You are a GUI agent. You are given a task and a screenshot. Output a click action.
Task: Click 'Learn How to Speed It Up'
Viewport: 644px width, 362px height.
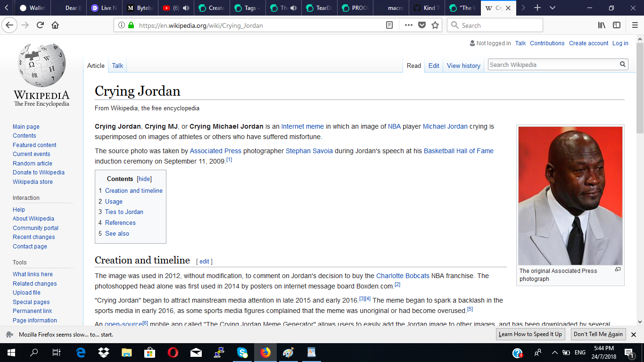coord(530,334)
